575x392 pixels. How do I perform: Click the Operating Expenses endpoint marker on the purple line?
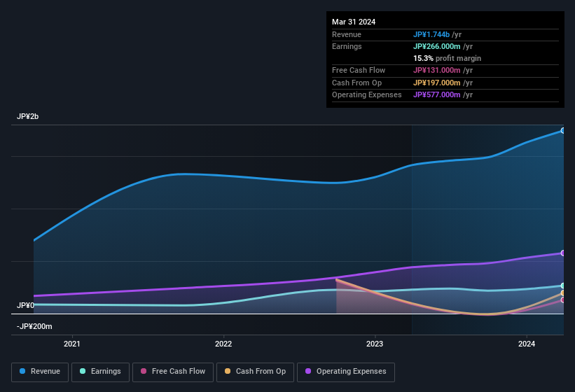pos(562,253)
